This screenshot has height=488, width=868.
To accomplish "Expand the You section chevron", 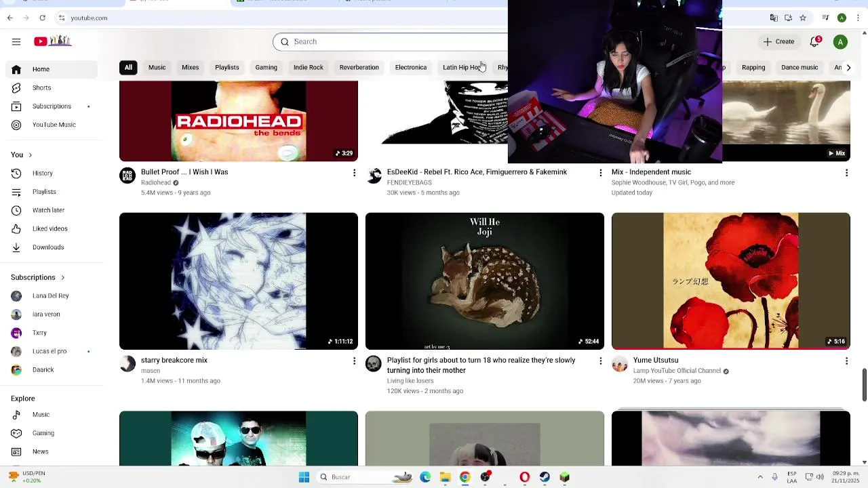I will 30,155.
